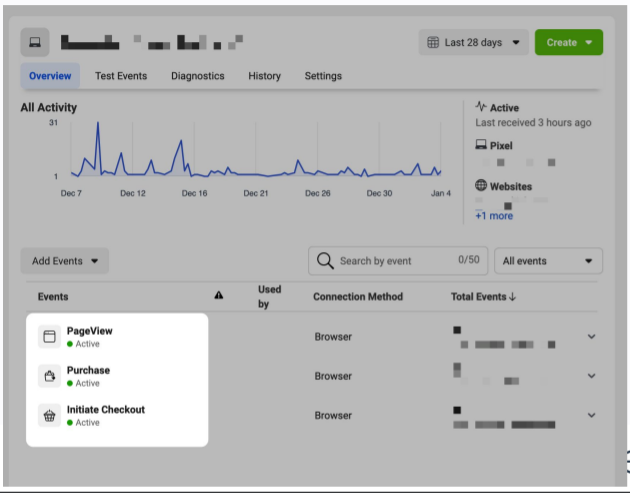Click the Used by column header

click(x=269, y=297)
